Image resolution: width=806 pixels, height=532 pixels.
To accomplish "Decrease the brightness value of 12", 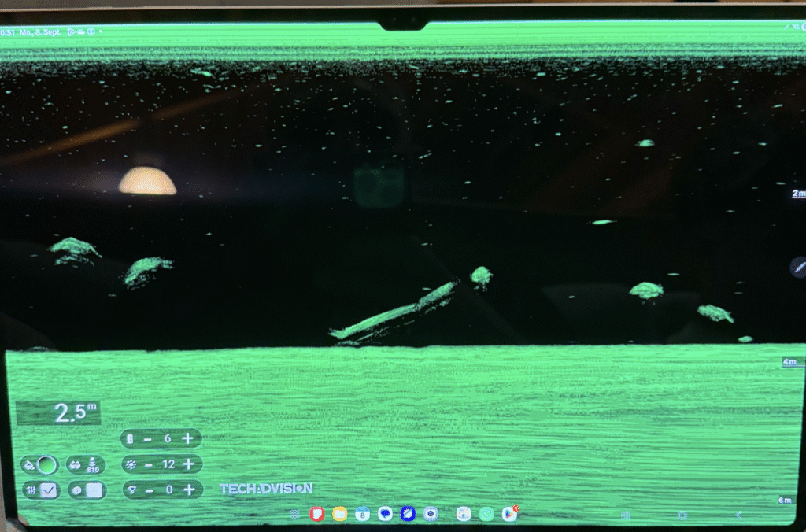I will point(149,465).
